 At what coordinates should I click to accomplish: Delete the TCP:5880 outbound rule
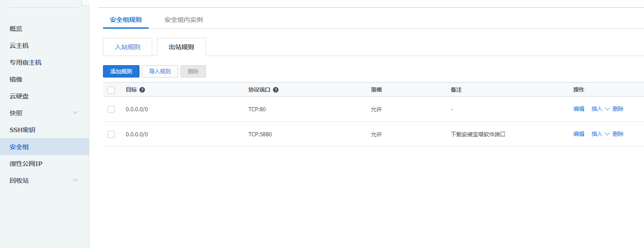point(618,134)
